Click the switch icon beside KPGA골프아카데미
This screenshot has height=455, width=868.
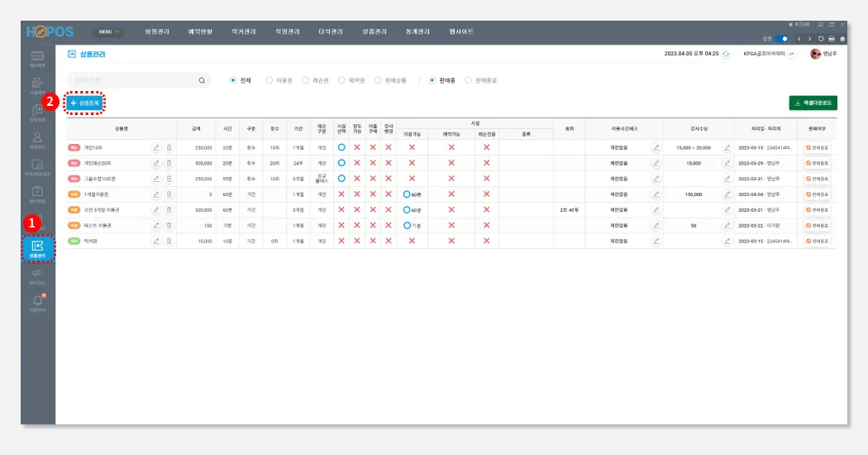[x=792, y=54]
